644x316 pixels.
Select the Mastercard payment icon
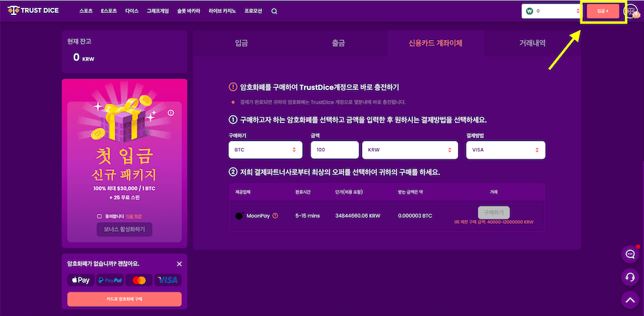(x=139, y=280)
